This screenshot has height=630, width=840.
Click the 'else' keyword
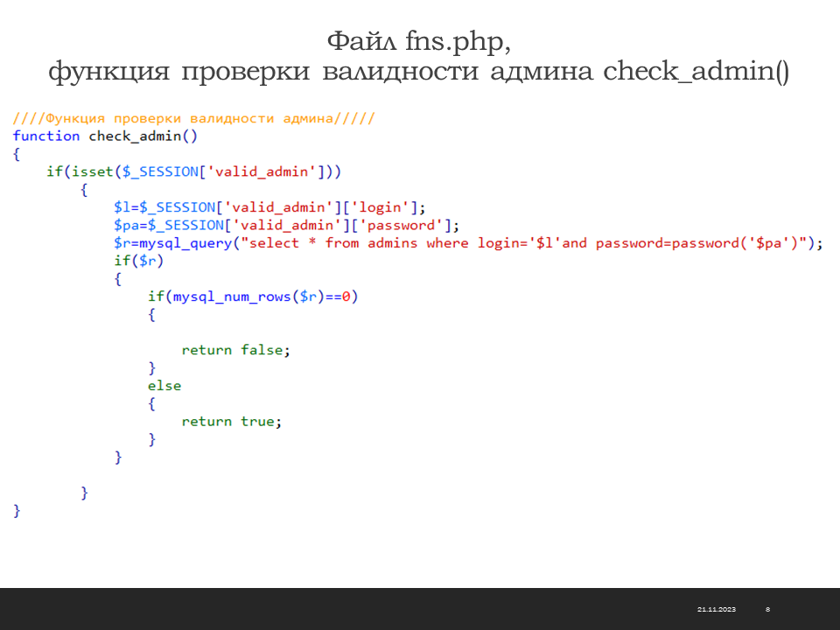tap(164, 386)
